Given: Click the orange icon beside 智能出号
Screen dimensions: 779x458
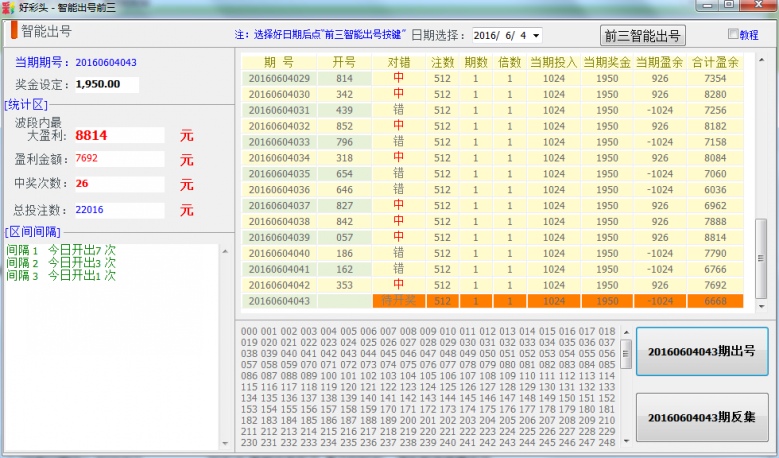Looking at the screenshot, I should (14, 31).
